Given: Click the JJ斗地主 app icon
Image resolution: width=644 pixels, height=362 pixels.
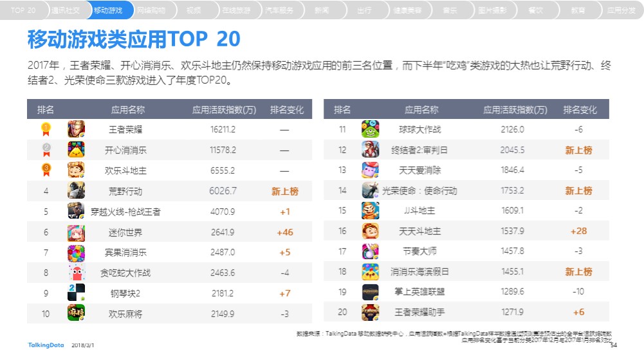Looking at the screenshot, I should pyautogui.click(x=370, y=210).
